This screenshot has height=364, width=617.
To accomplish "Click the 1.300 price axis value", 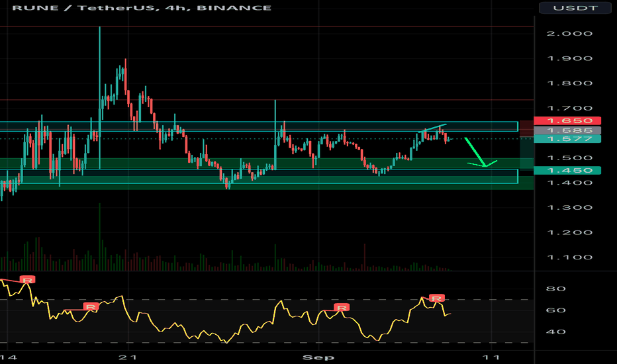I will click(569, 207).
